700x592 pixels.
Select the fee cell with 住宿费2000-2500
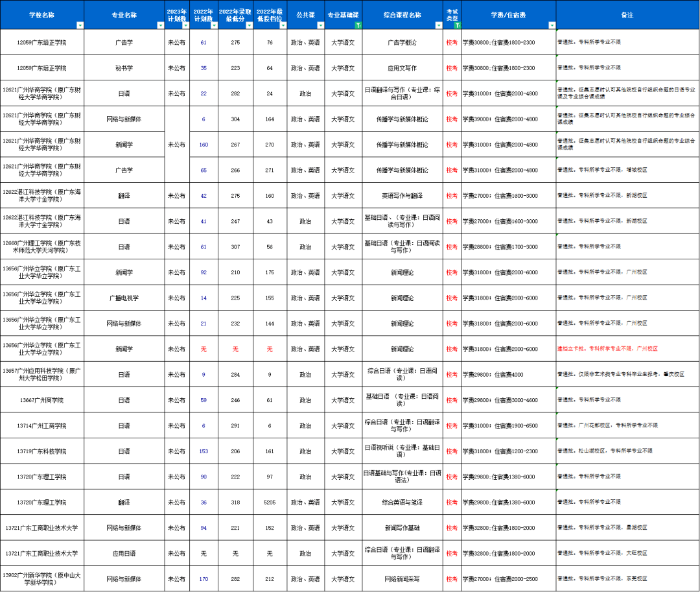click(x=509, y=578)
